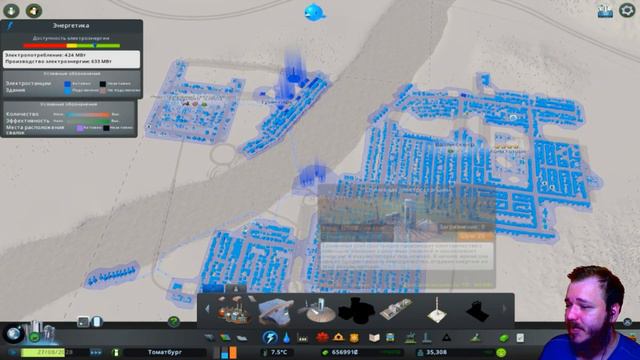The width and height of the screenshot is (640, 360).
Task: Click the zone demand bars indicator
Action: coord(224,352)
